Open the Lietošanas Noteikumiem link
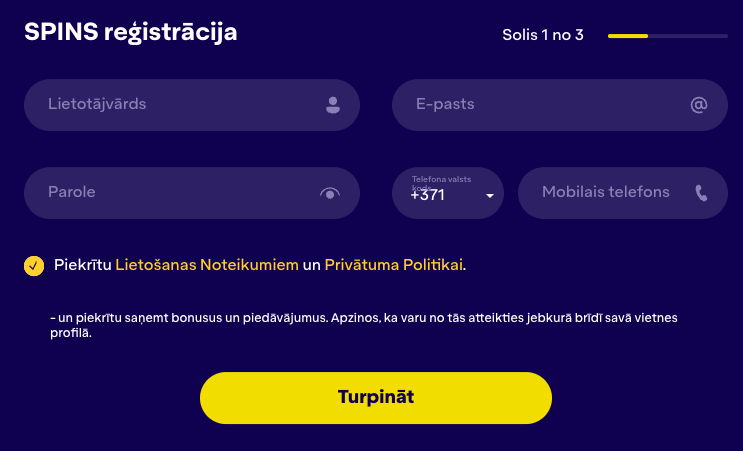Screen dimensions: 743x451 coord(207,265)
